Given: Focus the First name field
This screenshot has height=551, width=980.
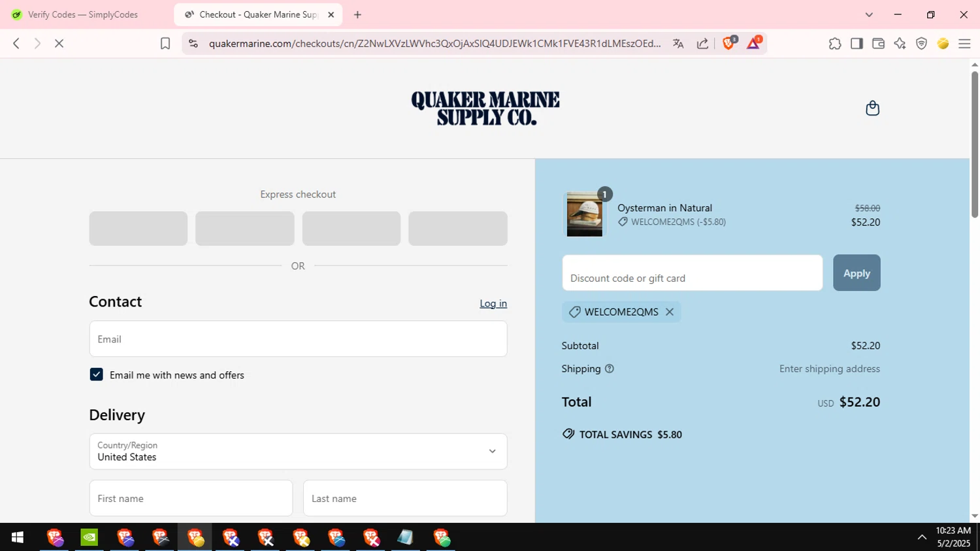Looking at the screenshot, I should tap(191, 498).
